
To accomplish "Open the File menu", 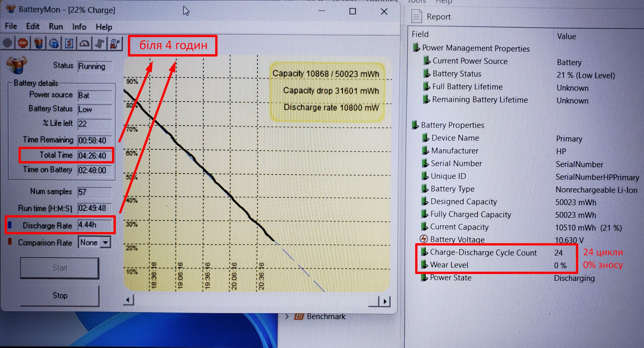I will click(x=11, y=26).
